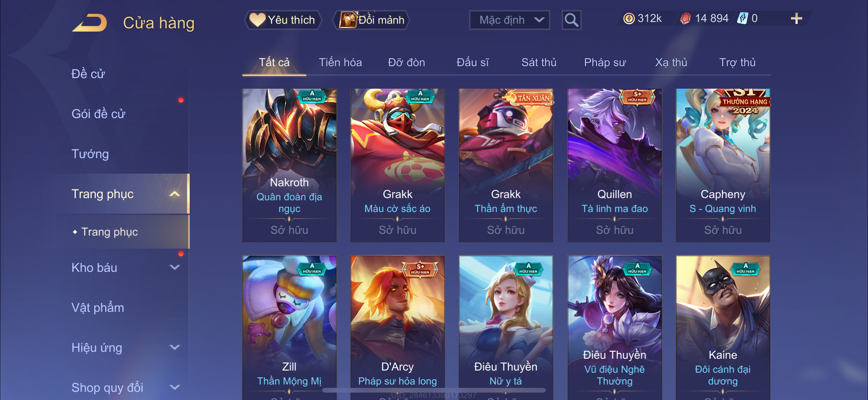The image size is (868, 400).
Task: Tap the plus icon to add currency
Action: [796, 18]
